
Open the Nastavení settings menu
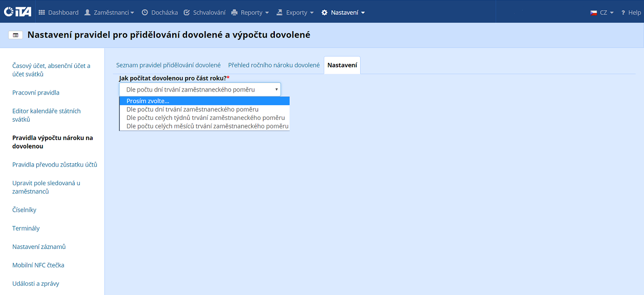coord(343,12)
